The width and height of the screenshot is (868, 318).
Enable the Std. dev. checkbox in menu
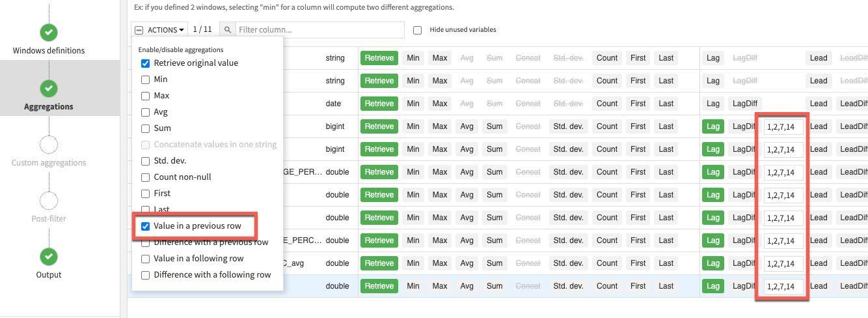[146, 161]
